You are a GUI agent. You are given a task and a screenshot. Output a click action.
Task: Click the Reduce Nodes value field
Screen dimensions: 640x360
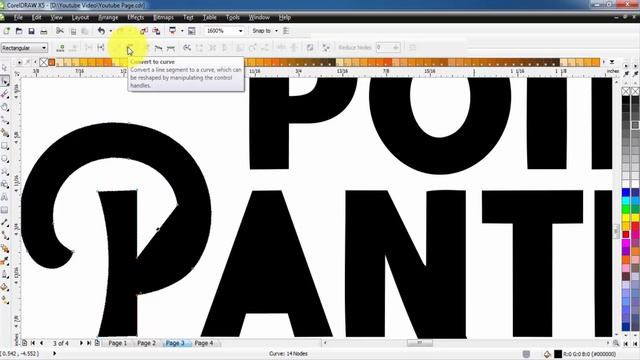(x=387, y=48)
